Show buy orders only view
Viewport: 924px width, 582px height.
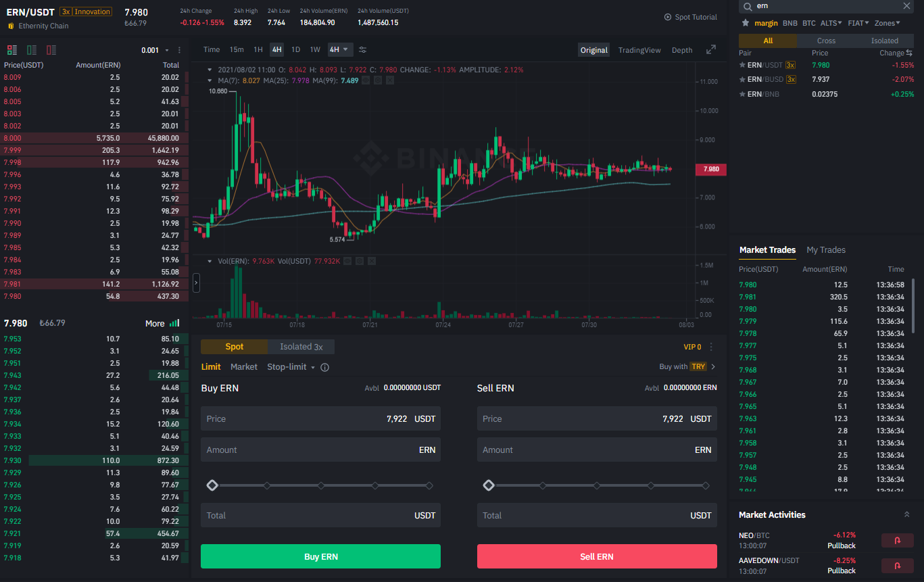32,50
